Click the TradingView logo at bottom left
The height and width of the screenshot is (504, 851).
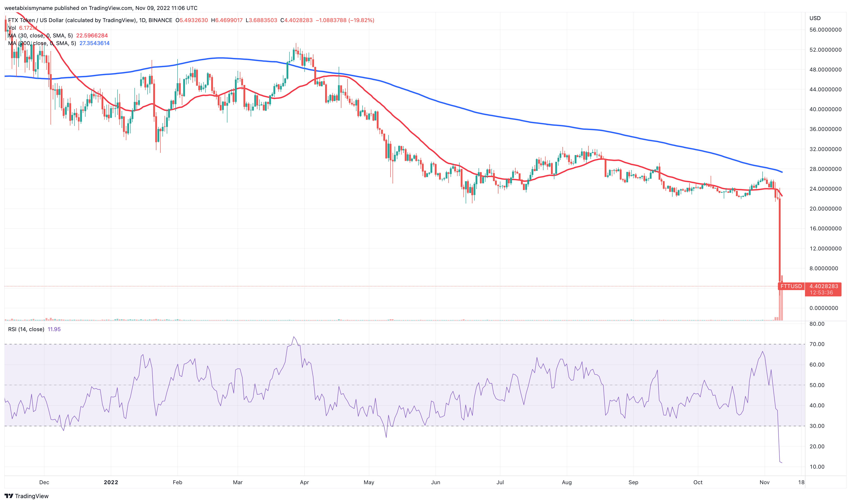[x=26, y=496]
